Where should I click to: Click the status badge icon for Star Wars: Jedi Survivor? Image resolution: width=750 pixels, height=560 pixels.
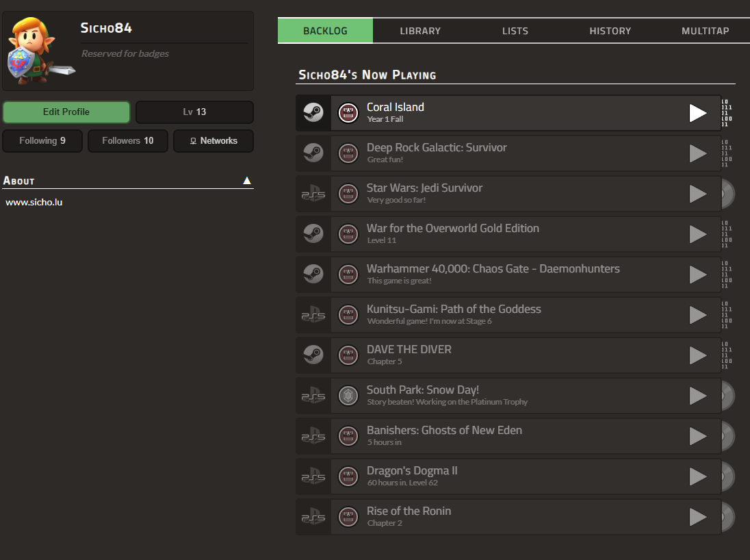point(348,194)
